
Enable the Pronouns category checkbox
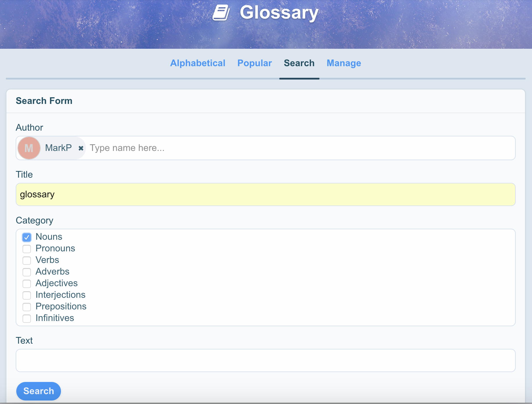point(27,249)
